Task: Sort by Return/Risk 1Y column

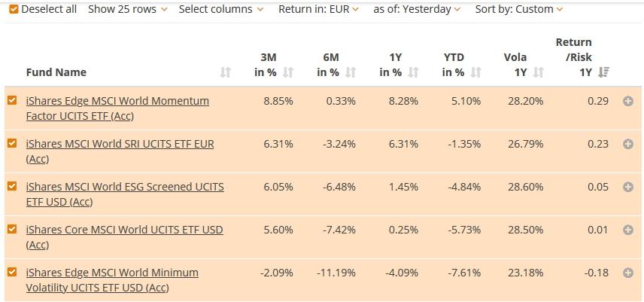Action: pyautogui.click(x=603, y=72)
